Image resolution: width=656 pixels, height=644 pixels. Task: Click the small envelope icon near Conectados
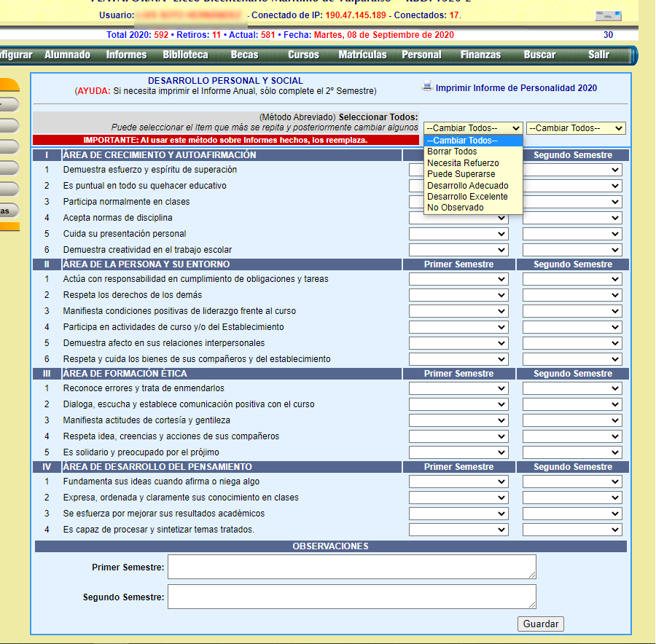point(609,16)
